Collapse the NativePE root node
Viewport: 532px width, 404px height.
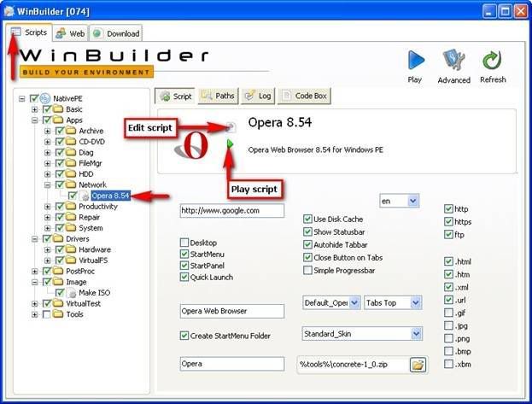pos(22,99)
